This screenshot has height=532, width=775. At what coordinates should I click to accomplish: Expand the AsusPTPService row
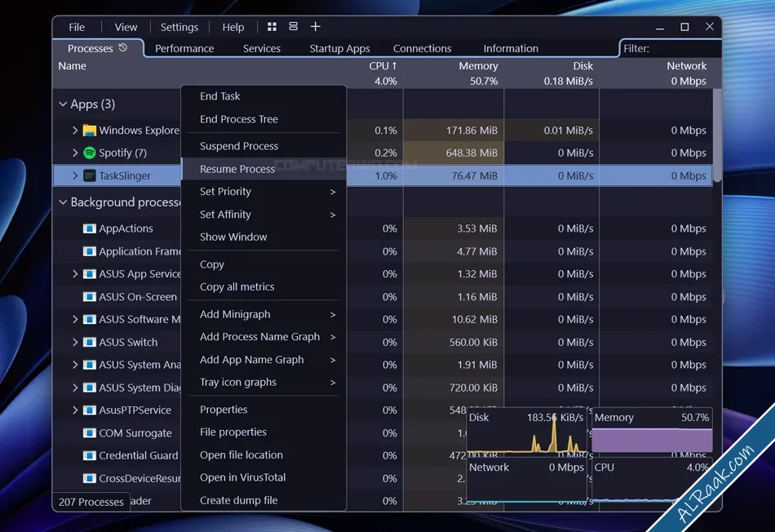point(75,410)
